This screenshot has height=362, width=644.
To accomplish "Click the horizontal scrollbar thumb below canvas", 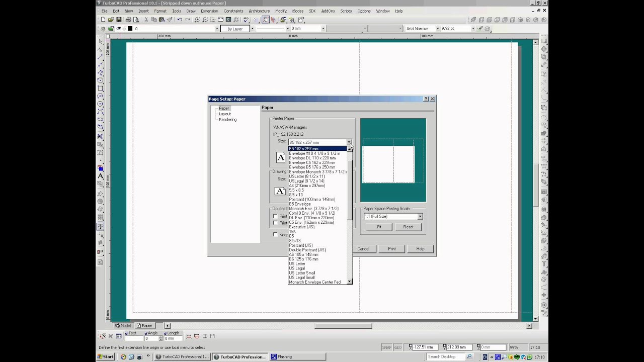I will 343,326.
